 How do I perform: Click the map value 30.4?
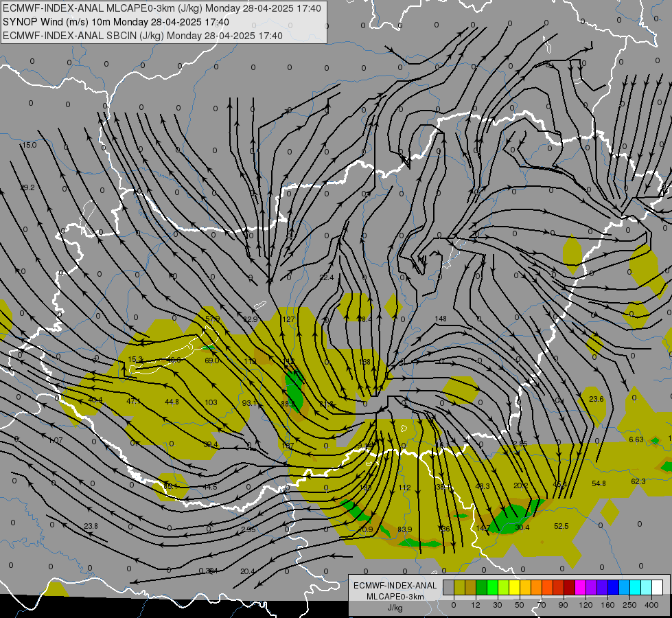tap(522, 527)
